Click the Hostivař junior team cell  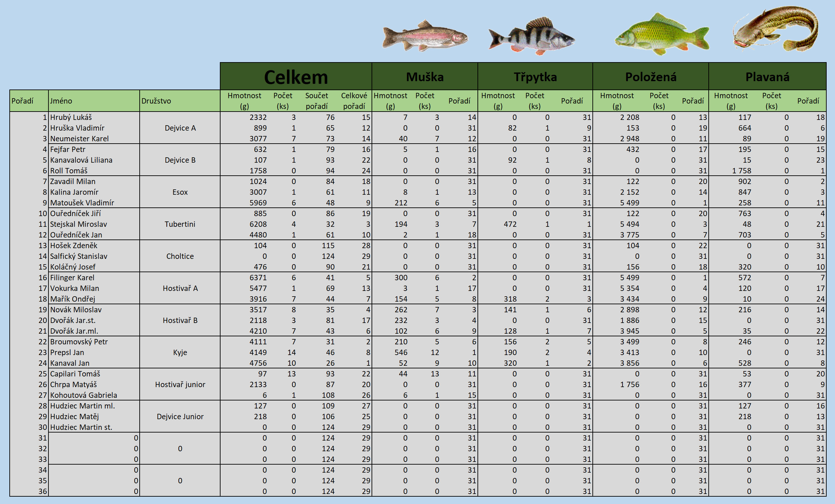[180, 384]
